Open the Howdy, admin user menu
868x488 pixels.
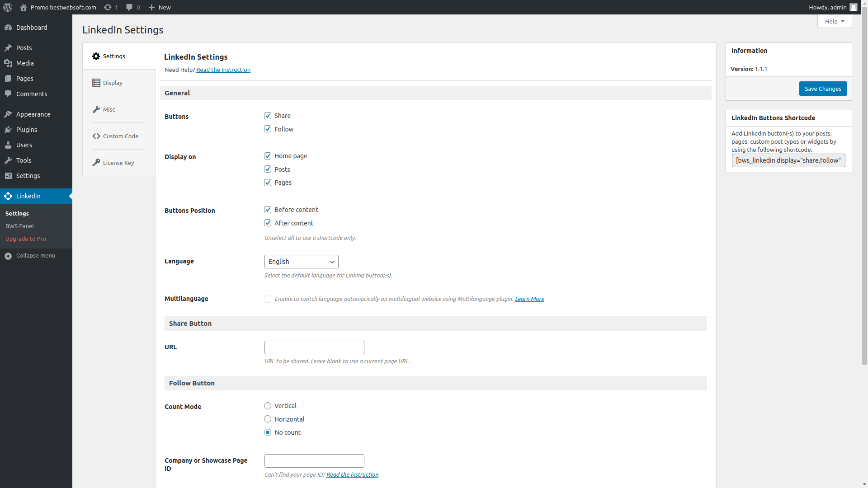(833, 7)
